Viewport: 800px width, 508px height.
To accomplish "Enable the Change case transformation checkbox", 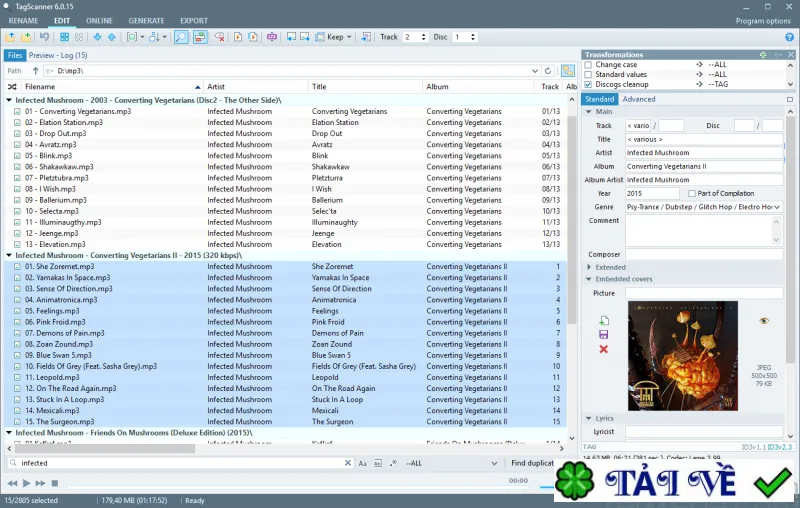I will point(588,65).
